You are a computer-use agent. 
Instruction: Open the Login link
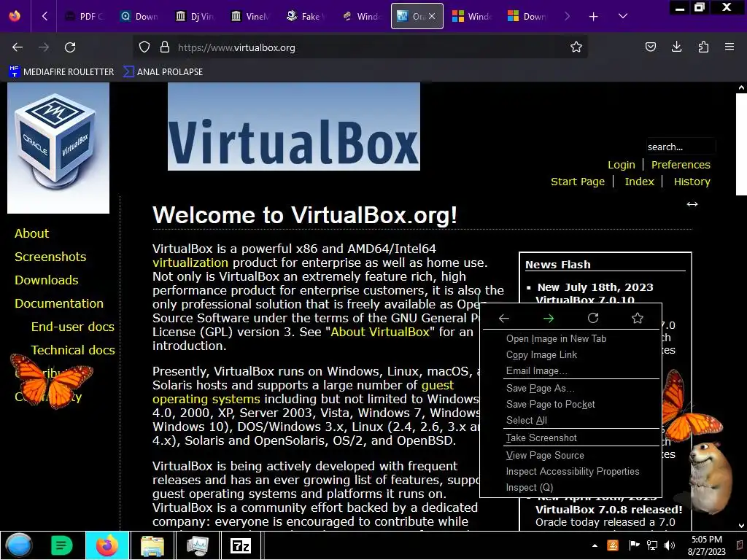click(x=622, y=165)
